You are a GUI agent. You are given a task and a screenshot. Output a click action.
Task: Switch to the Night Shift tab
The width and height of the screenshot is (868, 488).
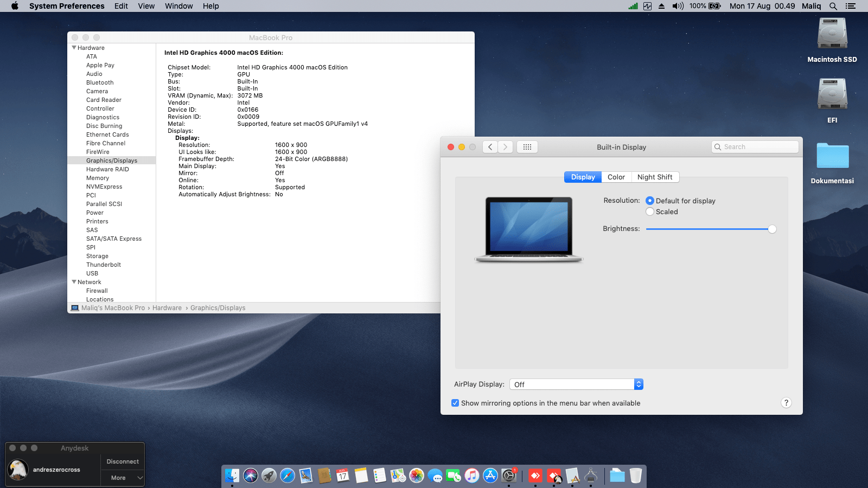(655, 177)
